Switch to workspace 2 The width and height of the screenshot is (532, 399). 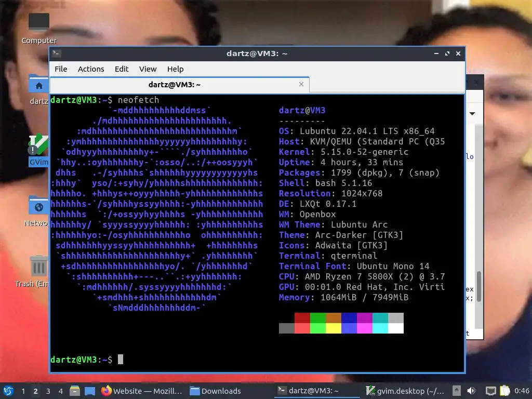tap(36, 391)
